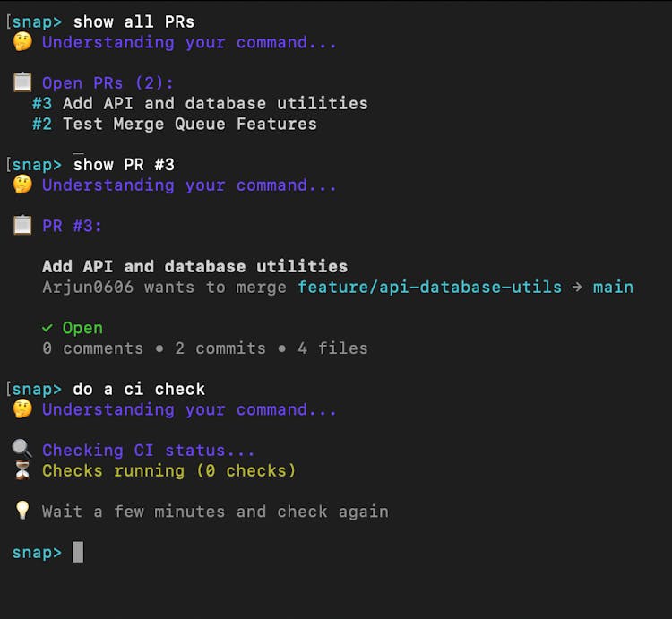Image resolution: width=672 pixels, height=619 pixels.
Task: Select '#2' number in Open PRs list
Action: tap(42, 124)
